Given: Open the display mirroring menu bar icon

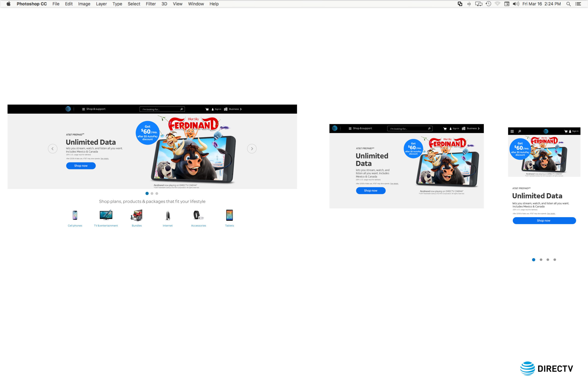Looking at the screenshot, I should pyautogui.click(x=478, y=4).
